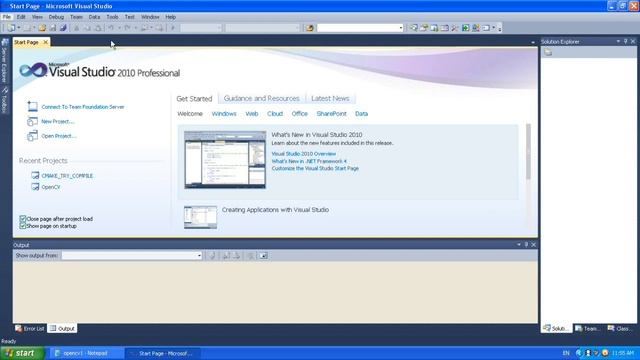Switch to Guidance and Resources tab
640x360 pixels.
(x=261, y=98)
